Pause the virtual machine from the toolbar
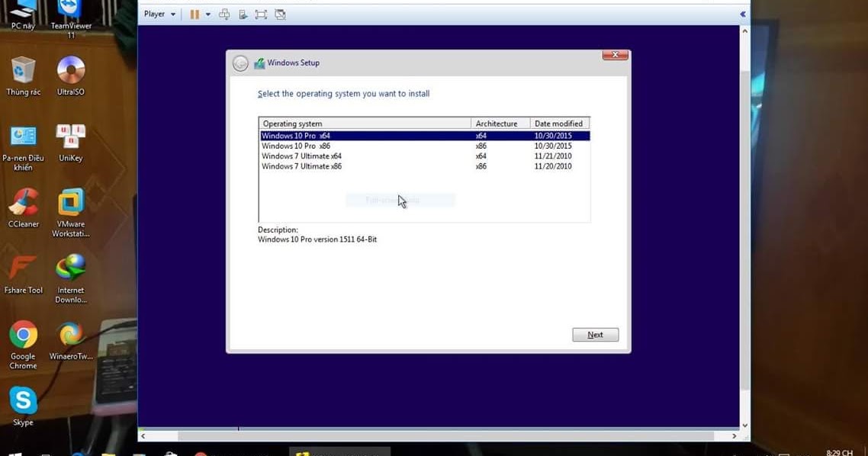The height and width of the screenshot is (456, 868). 194,14
